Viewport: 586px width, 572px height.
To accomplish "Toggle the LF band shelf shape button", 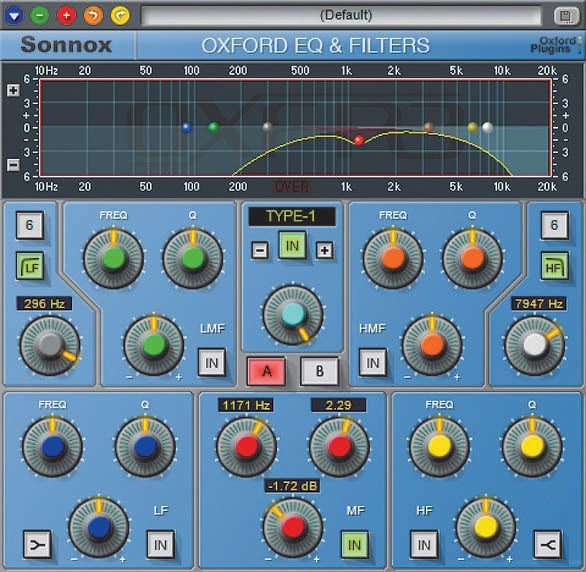I will [37, 545].
